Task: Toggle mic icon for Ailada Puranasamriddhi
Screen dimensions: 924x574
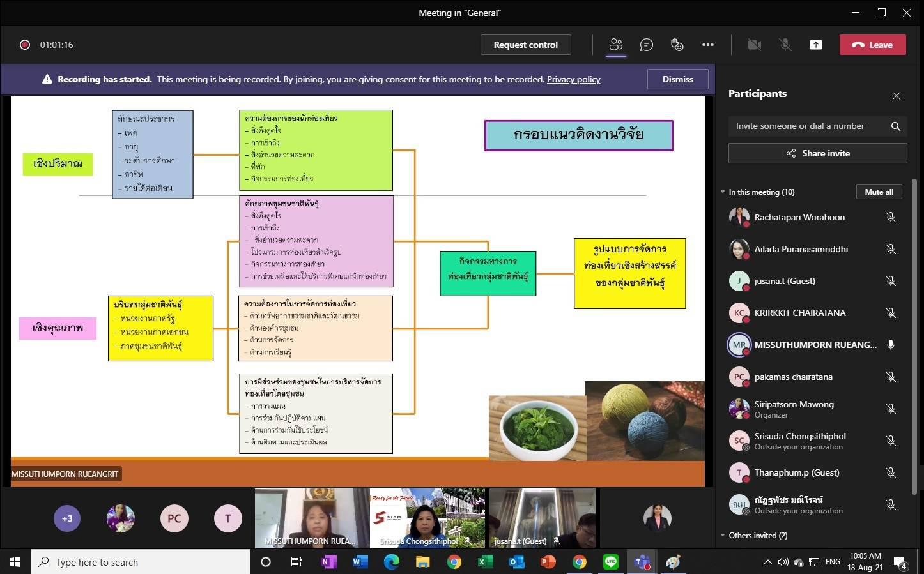Action: click(x=891, y=249)
